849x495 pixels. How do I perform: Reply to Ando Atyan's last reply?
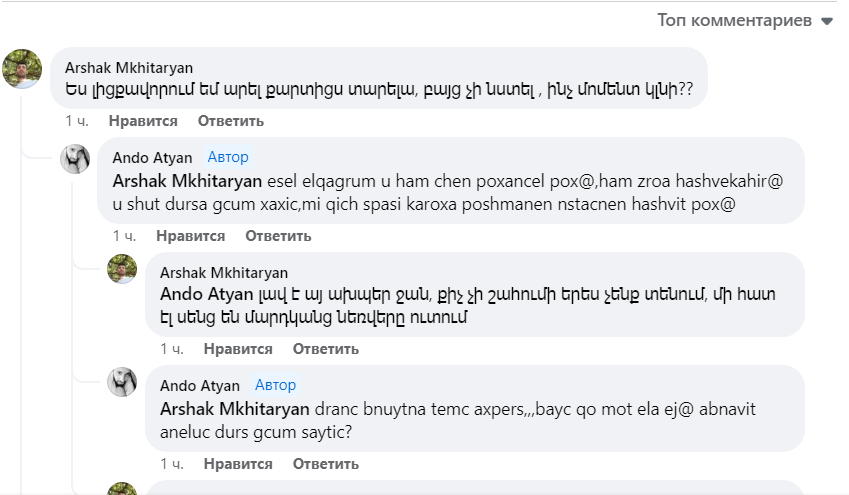pyautogui.click(x=326, y=464)
